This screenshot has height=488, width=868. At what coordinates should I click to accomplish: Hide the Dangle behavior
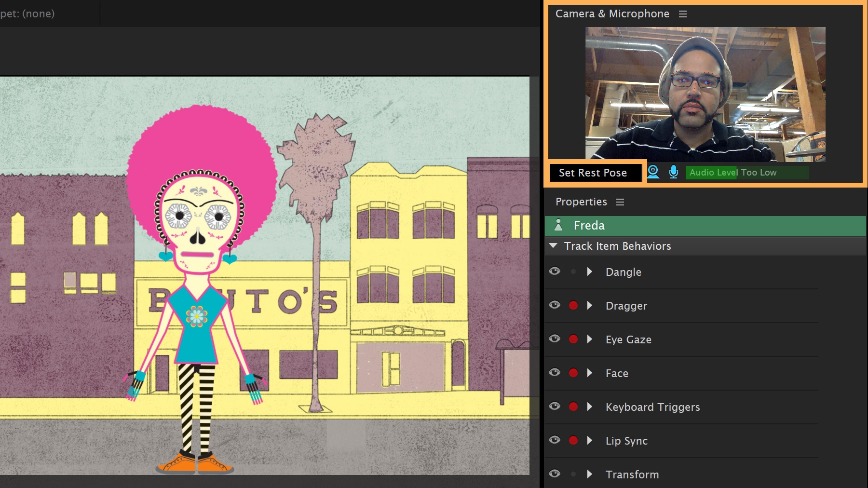coord(555,271)
